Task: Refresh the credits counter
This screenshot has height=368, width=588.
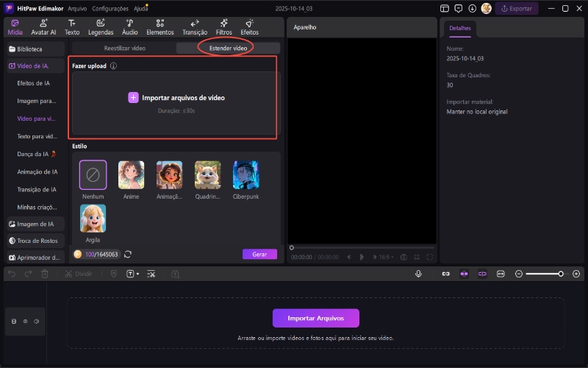Action: pos(128,254)
